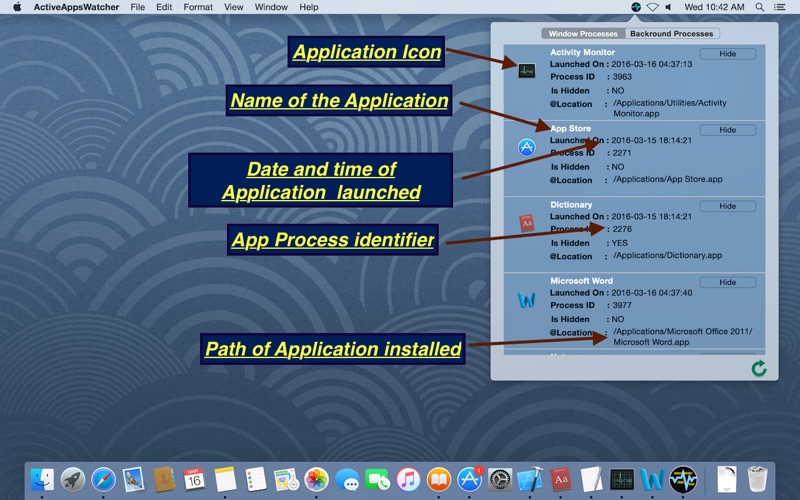Click the "Dictionary" name in the list
Viewport: 800px width, 500px height.
click(x=571, y=205)
